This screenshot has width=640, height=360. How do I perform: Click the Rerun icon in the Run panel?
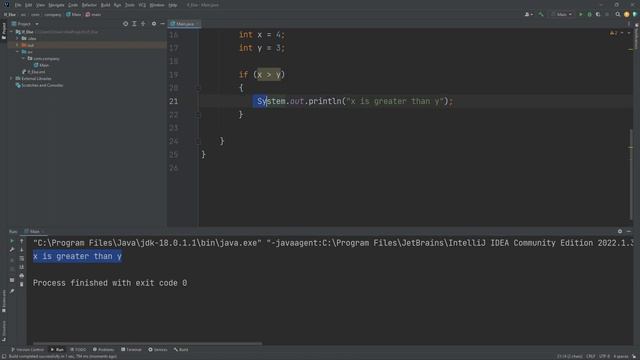click(x=12, y=241)
